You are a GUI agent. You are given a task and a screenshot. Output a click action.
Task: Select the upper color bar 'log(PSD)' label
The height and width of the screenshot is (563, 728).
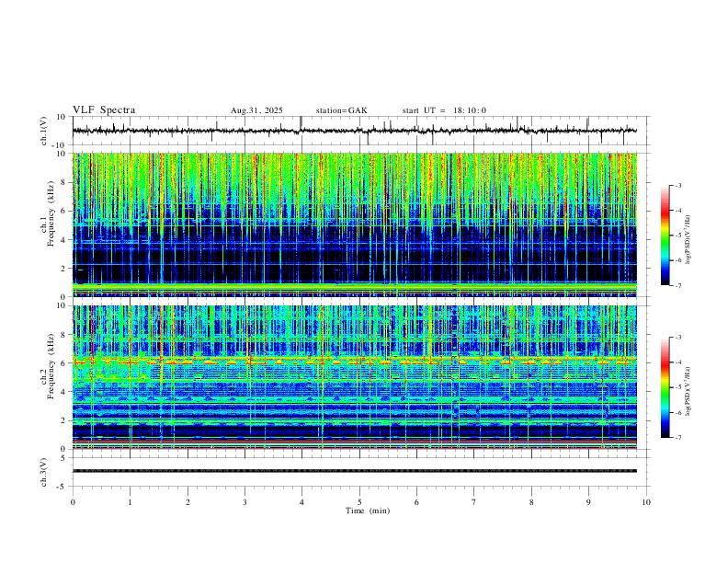[688, 240]
